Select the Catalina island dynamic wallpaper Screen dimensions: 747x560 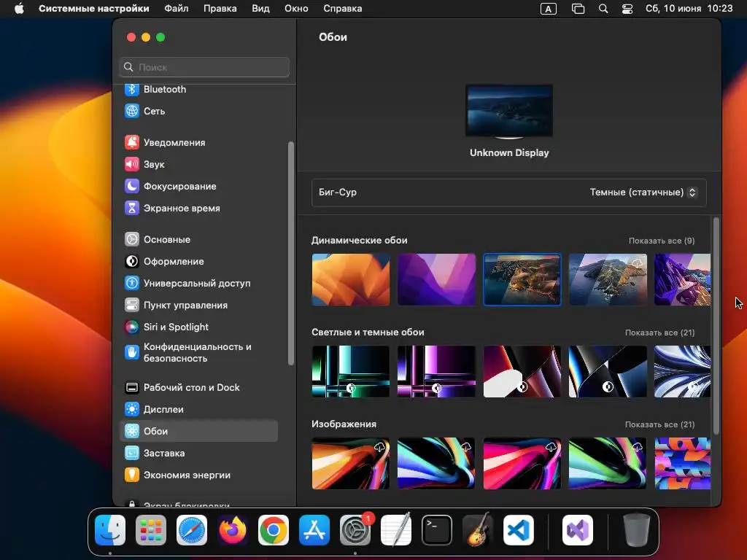608,279
